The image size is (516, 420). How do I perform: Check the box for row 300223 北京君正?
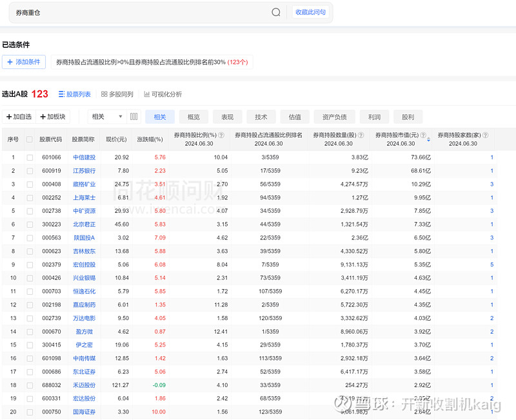coord(30,225)
